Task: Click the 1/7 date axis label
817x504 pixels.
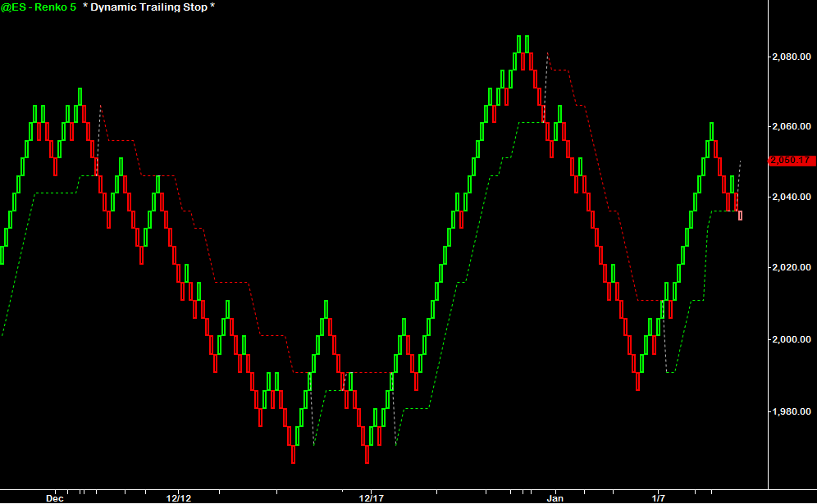Action: (659, 497)
